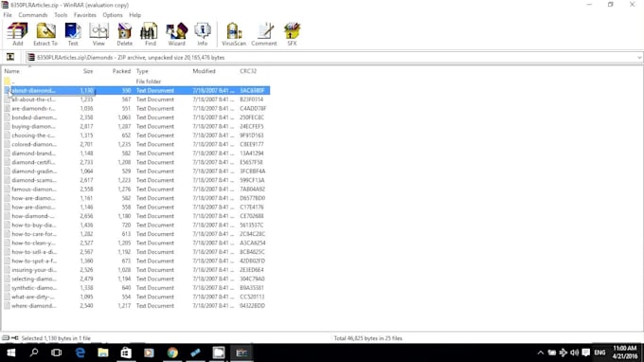This screenshot has height=362, width=644.
Task: Open the File menu
Action: point(8,15)
